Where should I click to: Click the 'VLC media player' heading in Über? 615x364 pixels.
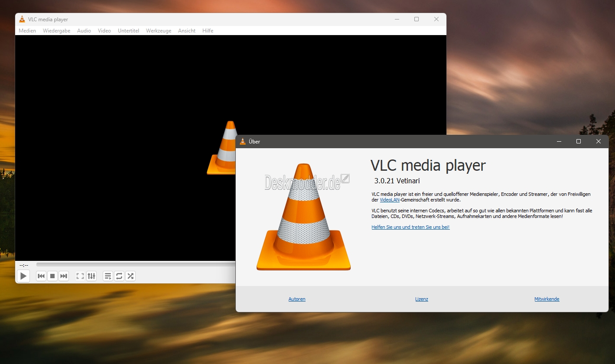[428, 166]
